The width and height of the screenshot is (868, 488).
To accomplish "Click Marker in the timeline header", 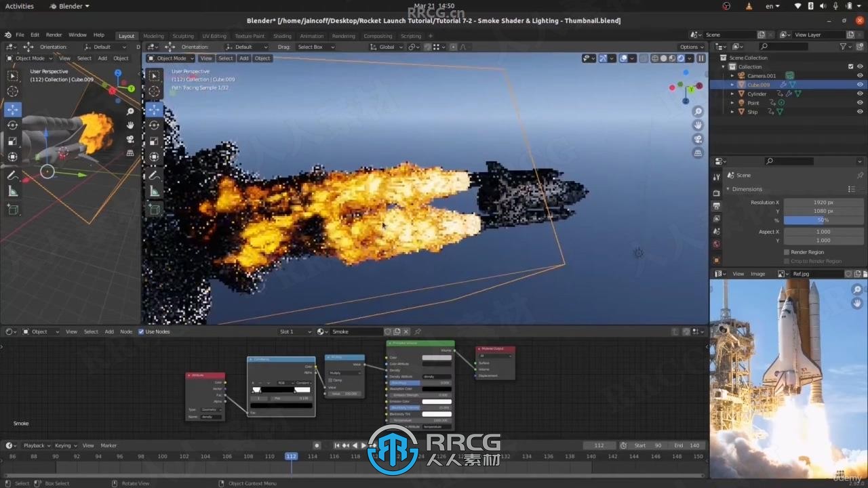I will coord(108,445).
